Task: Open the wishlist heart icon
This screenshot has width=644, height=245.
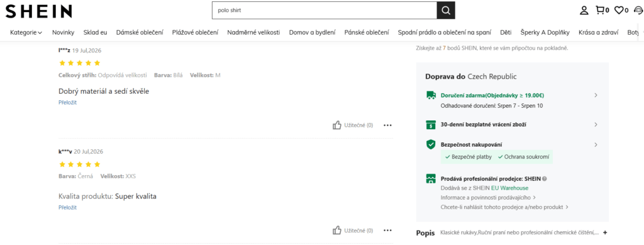Action: click(619, 10)
